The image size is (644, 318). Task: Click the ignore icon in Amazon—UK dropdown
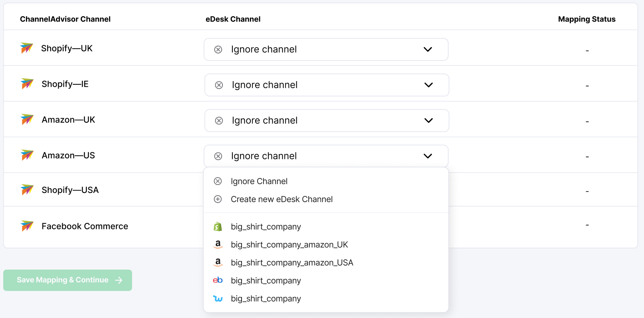pos(219,121)
